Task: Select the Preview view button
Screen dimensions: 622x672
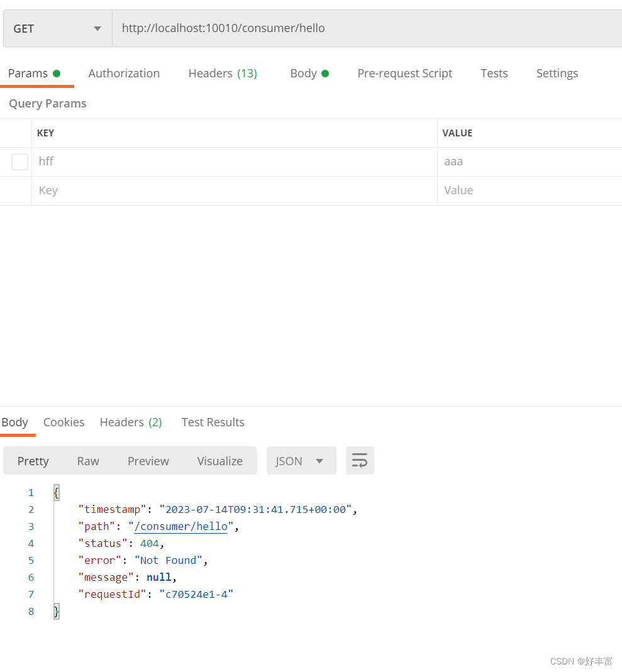Action: click(x=148, y=461)
